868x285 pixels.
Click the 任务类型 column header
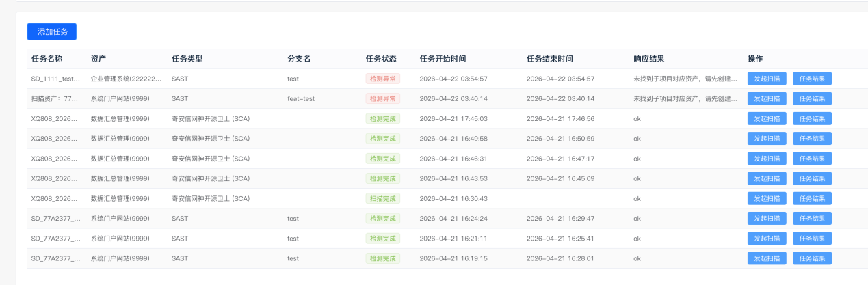click(187, 59)
